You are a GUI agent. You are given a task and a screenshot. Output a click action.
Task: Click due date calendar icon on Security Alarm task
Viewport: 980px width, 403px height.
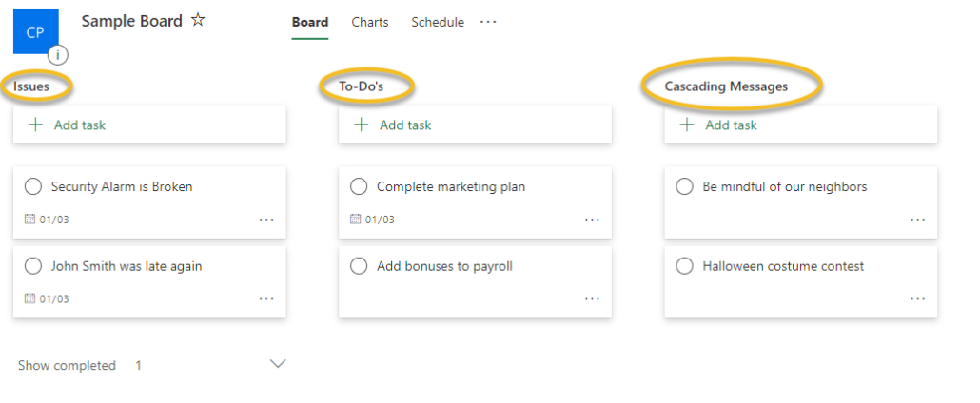[29, 220]
